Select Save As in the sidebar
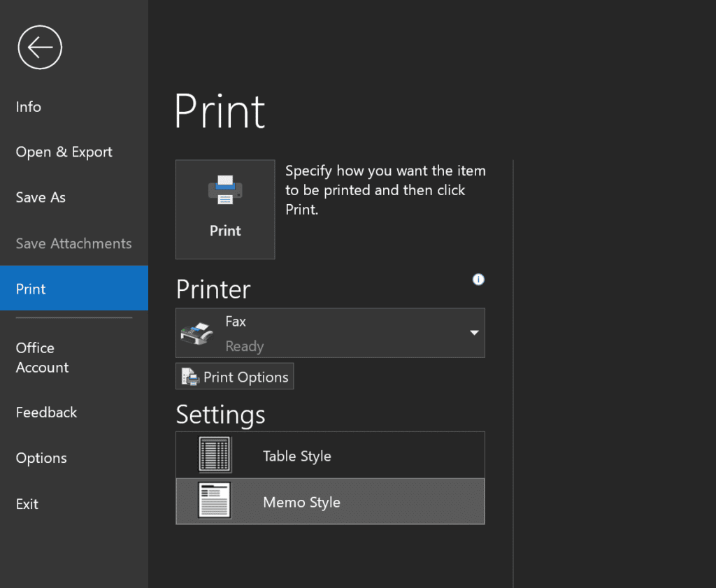Image resolution: width=716 pixels, height=588 pixels. pyautogui.click(x=40, y=197)
